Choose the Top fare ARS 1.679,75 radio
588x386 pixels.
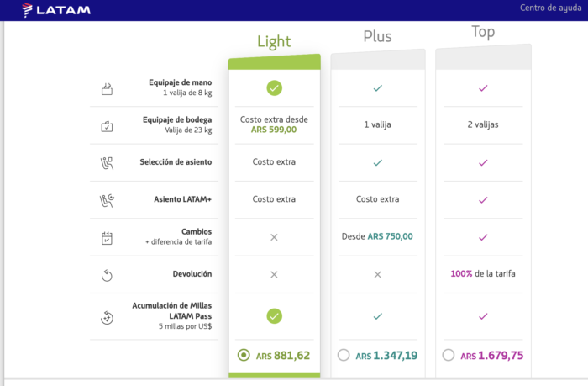click(448, 355)
